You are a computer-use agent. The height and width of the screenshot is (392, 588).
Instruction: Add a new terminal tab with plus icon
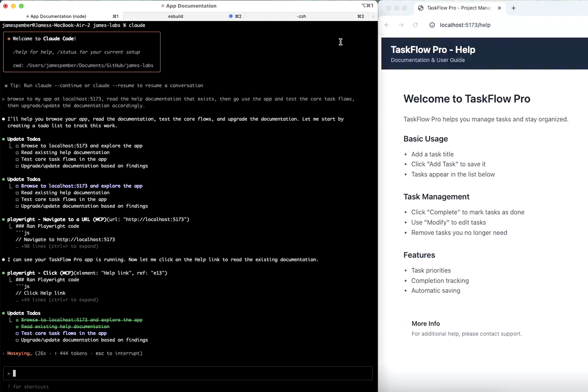click(373, 17)
